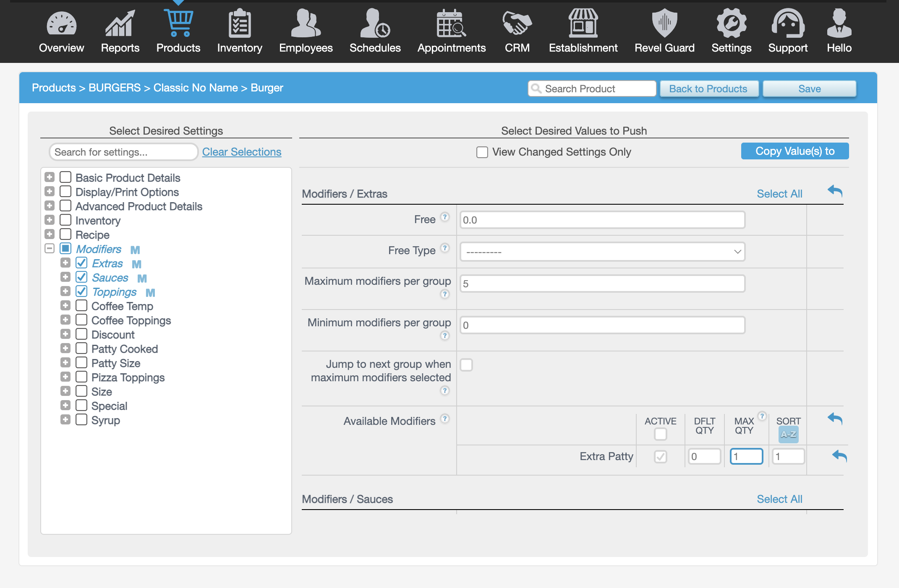The width and height of the screenshot is (899, 588).
Task: Open the Overview dashboard gauge icon
Action: pos(61,24)
